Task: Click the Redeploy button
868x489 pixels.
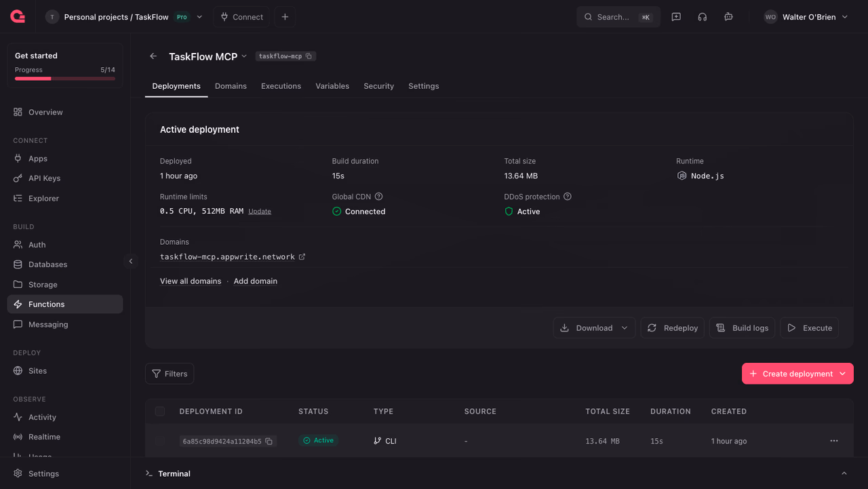Action: pos(673,328)
